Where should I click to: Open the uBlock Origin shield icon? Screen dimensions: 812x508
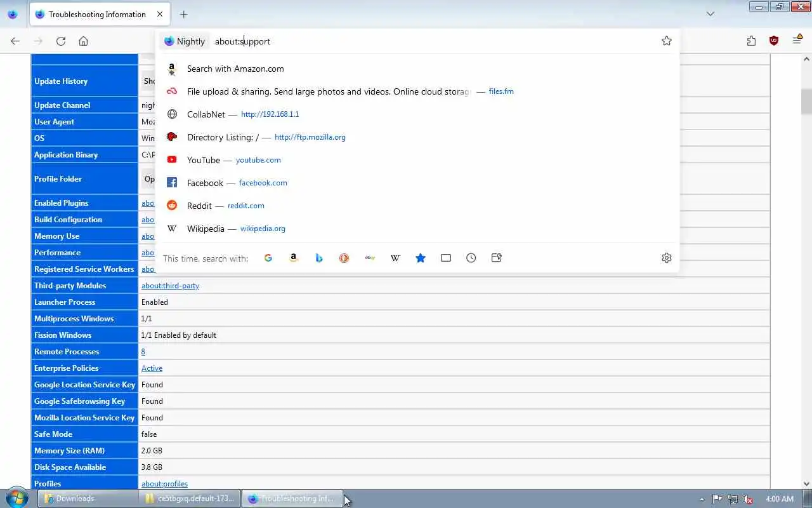point(774,41)
